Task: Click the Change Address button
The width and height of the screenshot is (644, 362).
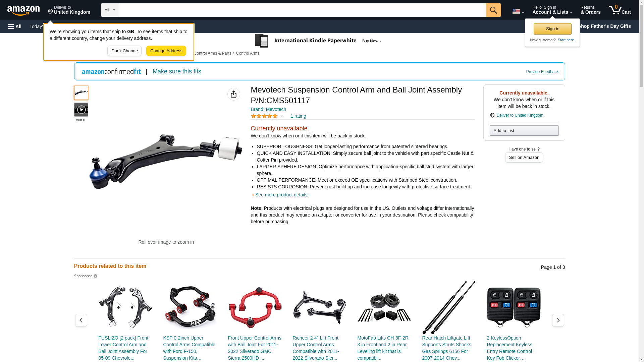Action: 166,51
